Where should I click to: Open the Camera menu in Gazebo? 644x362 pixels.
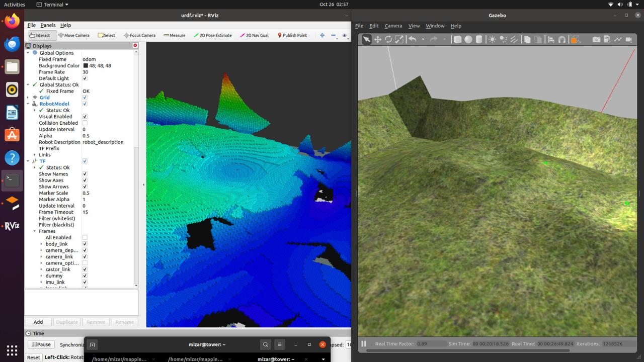click(393, 26)
